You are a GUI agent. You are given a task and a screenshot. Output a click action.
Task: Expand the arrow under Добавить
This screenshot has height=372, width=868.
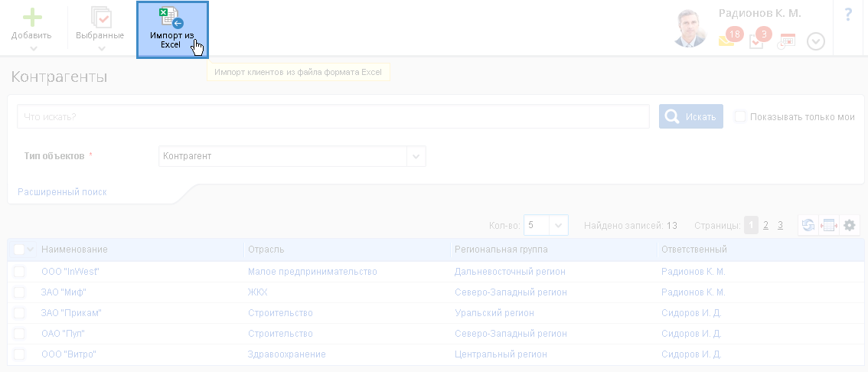33,49
